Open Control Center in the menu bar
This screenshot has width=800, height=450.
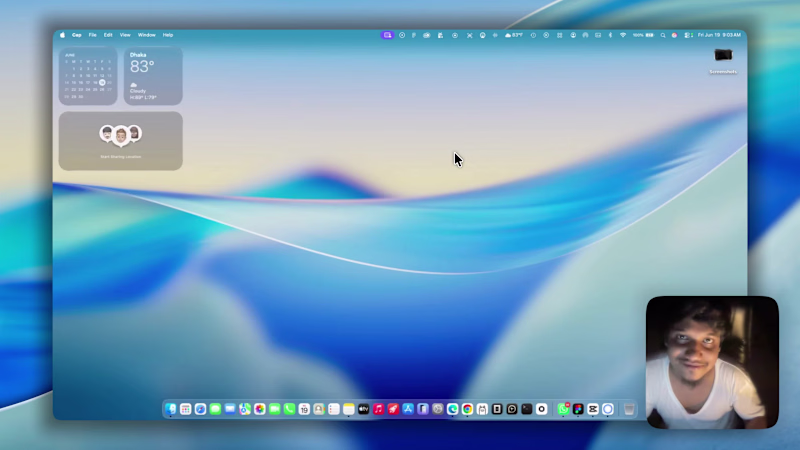click(688, 35)
